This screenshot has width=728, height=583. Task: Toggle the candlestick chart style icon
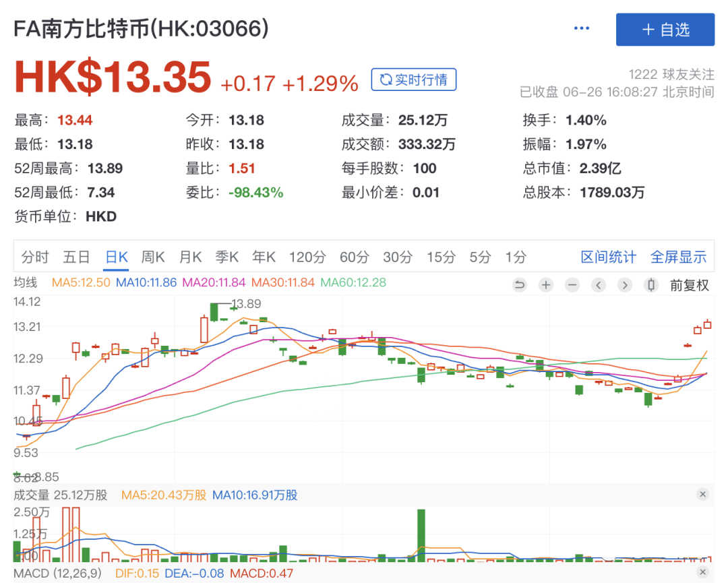[650, 285]
